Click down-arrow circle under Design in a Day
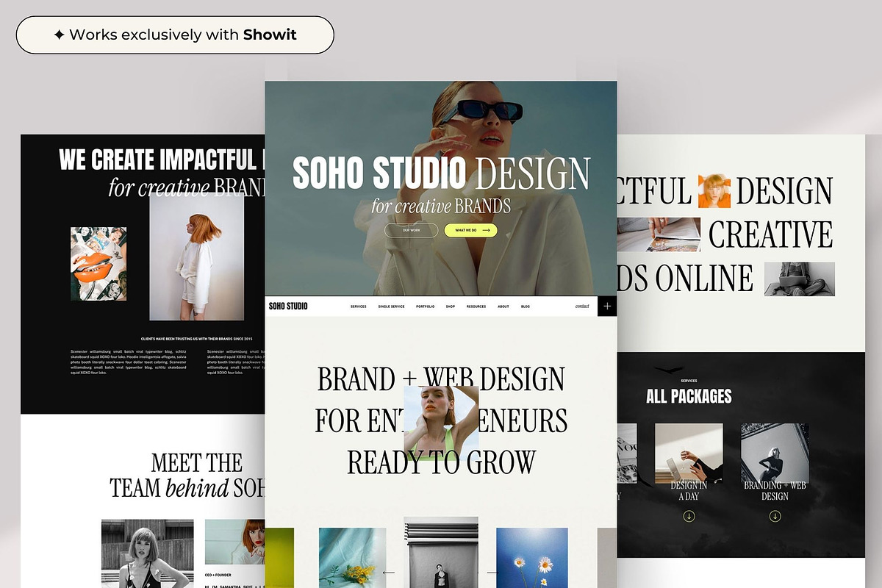882x588 pixels. [689, 517]
